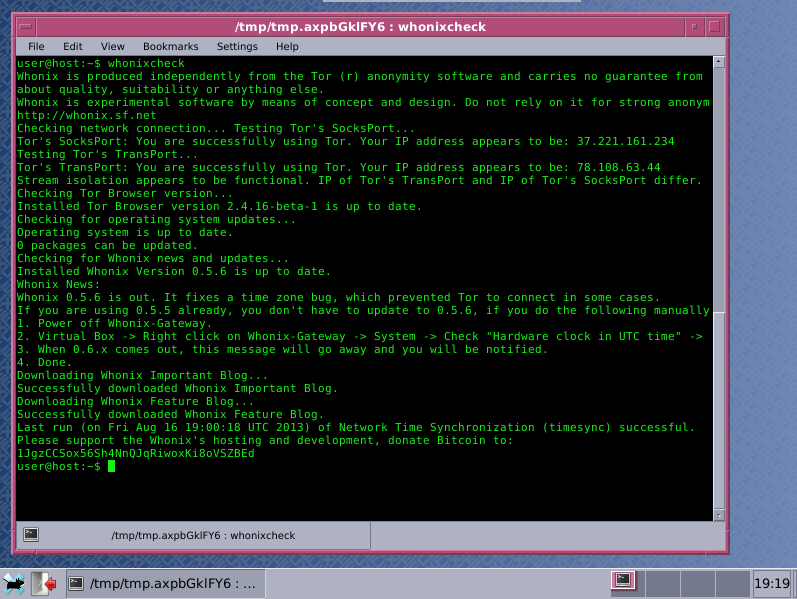Open the View menu
Viewport: 797px width, 599px height.
113,46
